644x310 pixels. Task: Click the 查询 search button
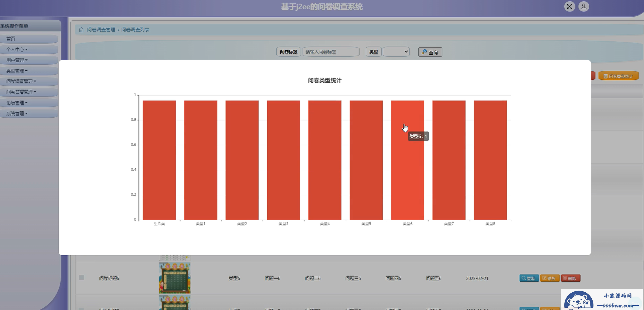coord(430,52)
